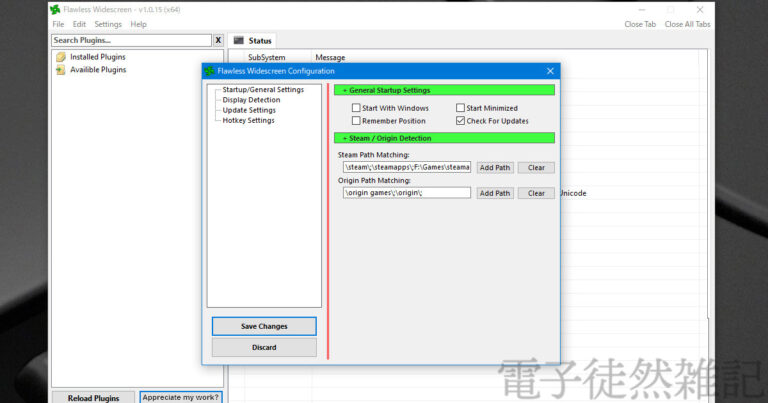
Task: Clear the plugin search with X button
Action: 218,40
